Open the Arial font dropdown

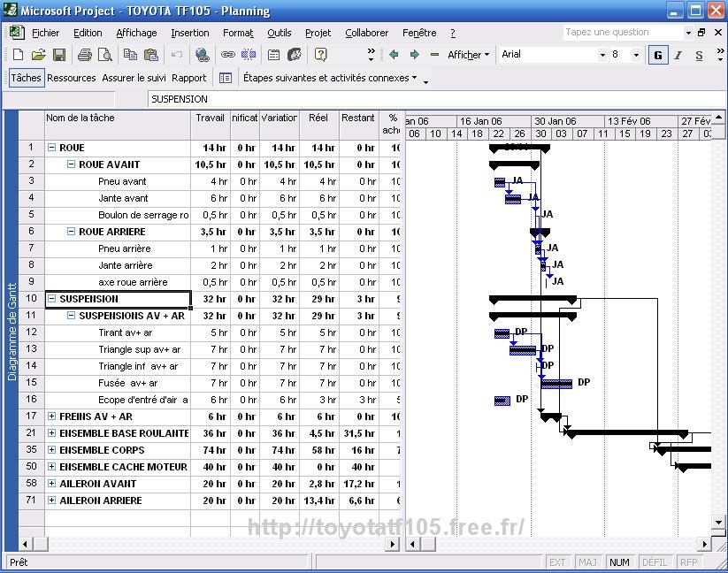pos(602,55)
